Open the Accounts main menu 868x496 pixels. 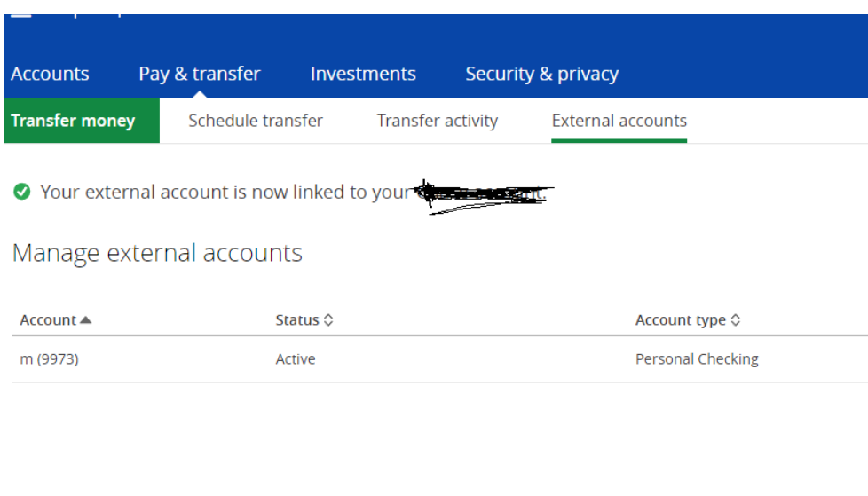tap(50, 74)
